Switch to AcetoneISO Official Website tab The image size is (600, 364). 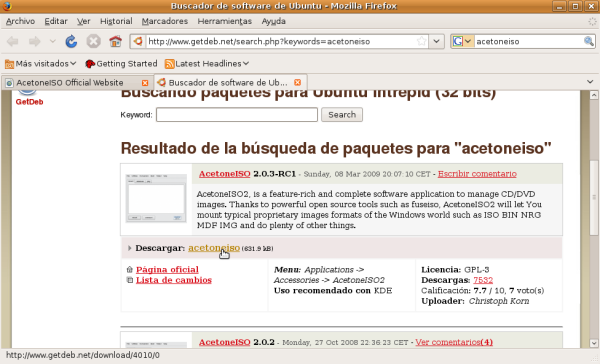pos(70,83)
